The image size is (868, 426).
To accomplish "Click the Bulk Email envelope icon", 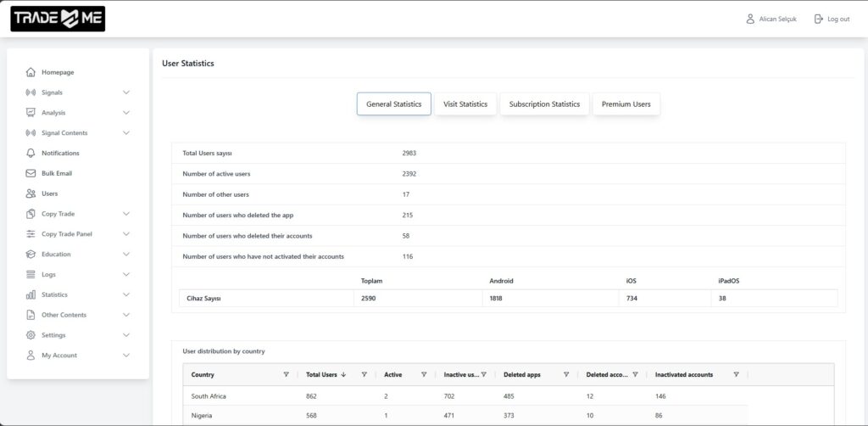I will [x=31, y=173].
